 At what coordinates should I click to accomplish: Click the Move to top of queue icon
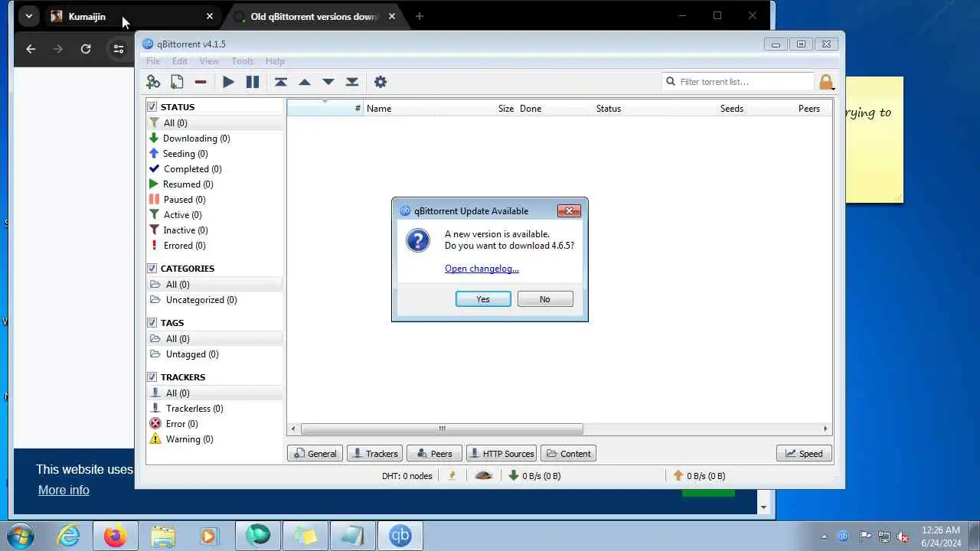click(x=281, y=82)
